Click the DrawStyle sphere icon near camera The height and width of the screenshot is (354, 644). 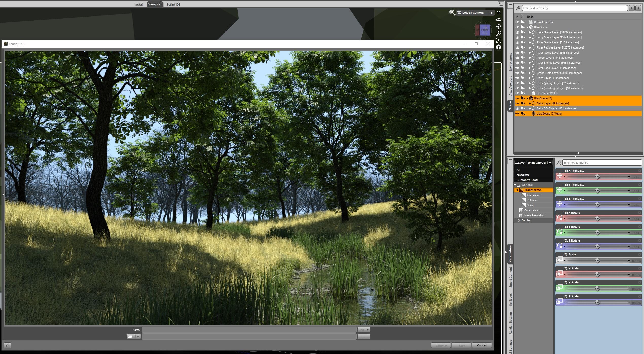(x=452, y=12)
